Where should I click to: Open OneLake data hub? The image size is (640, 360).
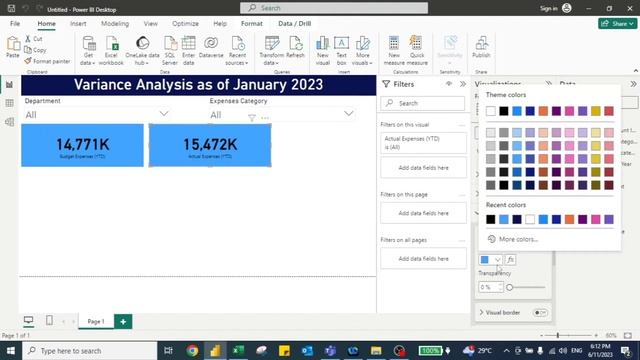[142, 51]
